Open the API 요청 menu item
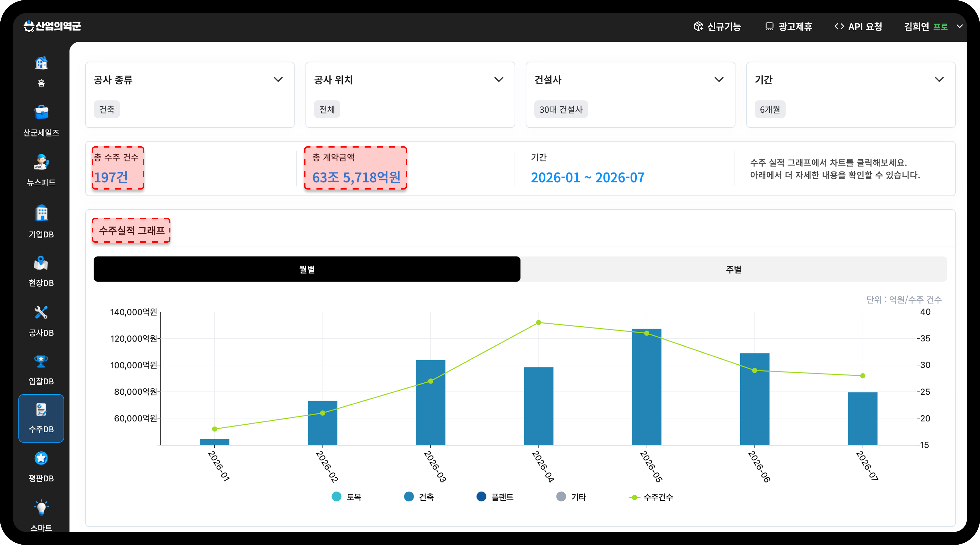The width and height of the screenshot is (980, 545). 858,26
